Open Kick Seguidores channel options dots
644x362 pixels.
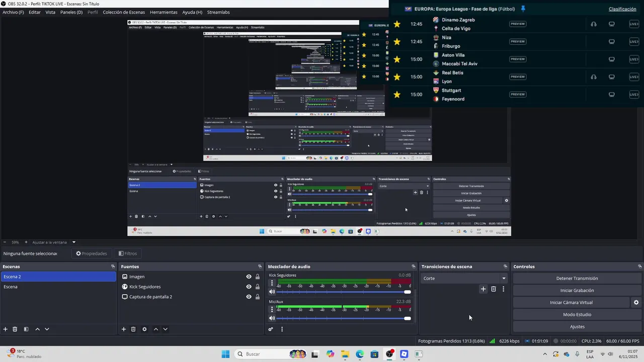[272, 283]
